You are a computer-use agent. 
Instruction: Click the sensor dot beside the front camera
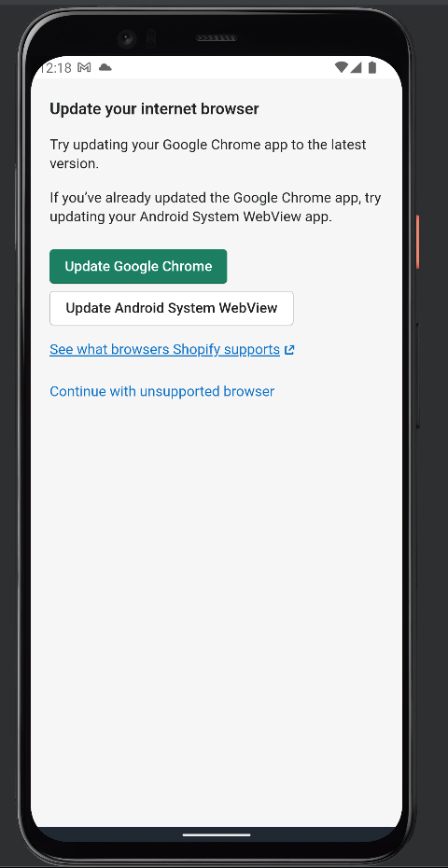pyautogui.click(x=150, y=38)
